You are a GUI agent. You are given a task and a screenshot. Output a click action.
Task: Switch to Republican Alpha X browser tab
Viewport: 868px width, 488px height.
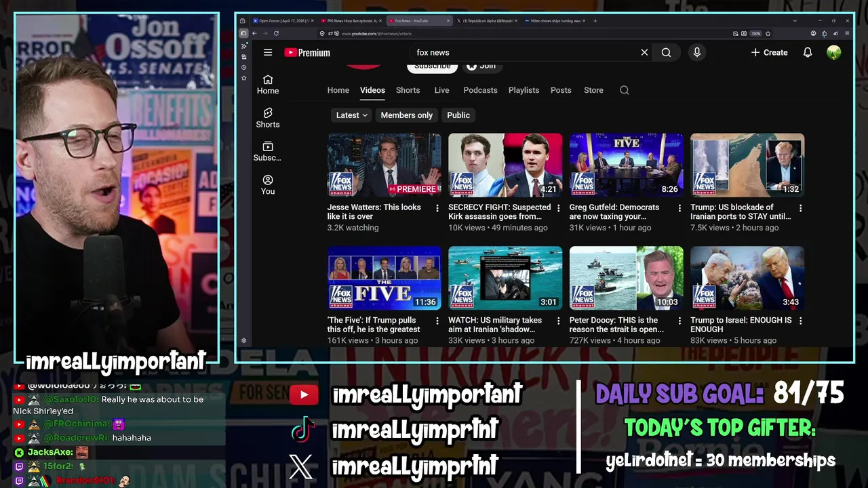pos(486,21)
